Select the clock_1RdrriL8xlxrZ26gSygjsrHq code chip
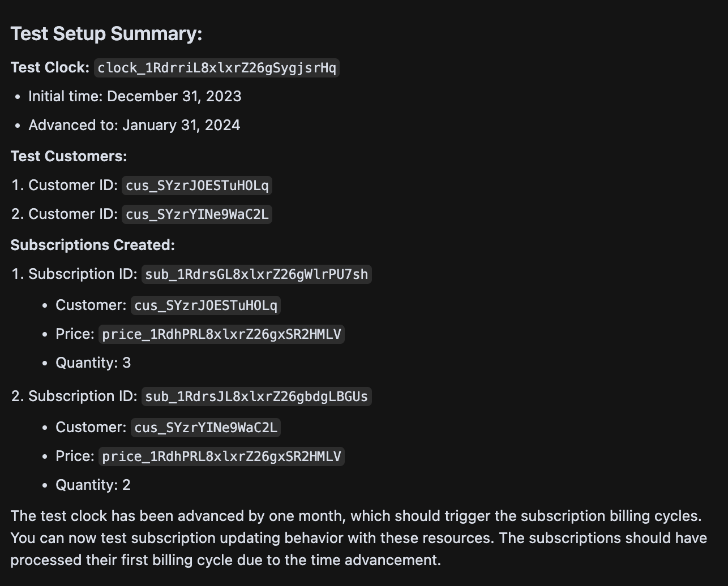 point(217,68)
